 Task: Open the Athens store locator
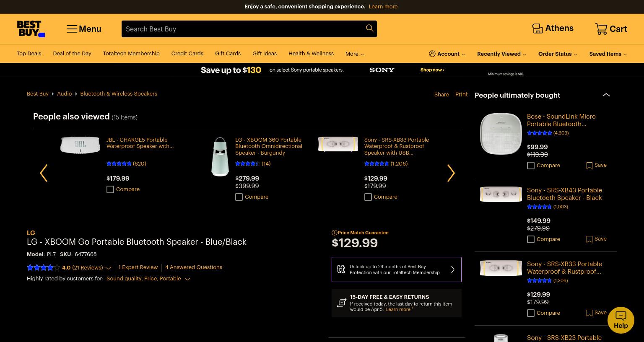pyautogui.click(x=553, y=28)
